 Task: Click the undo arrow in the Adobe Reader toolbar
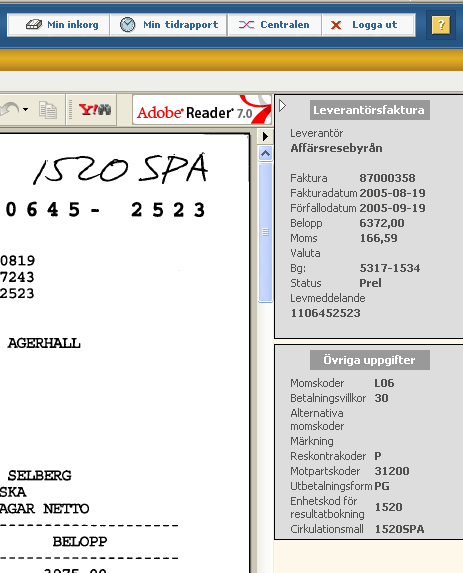click(10, 109)
